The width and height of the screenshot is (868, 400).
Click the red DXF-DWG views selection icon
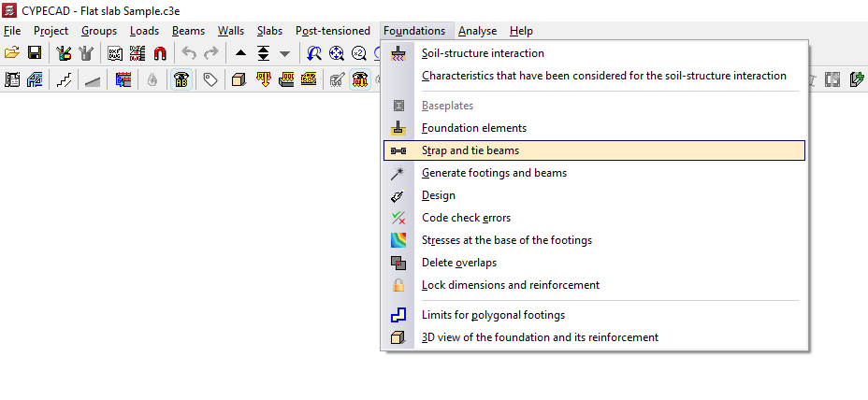pyautogui.click(x=137, y=53)
